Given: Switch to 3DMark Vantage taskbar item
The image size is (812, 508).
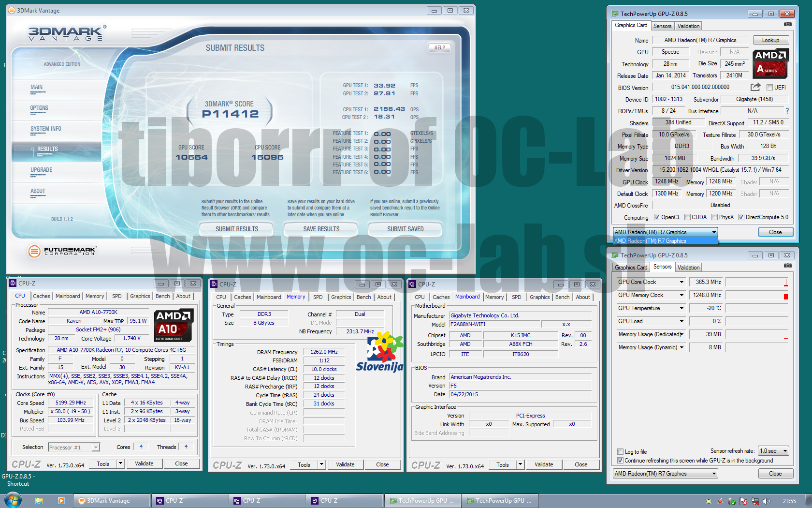Looking at the screenshot, I should click(x=112, y=501).
